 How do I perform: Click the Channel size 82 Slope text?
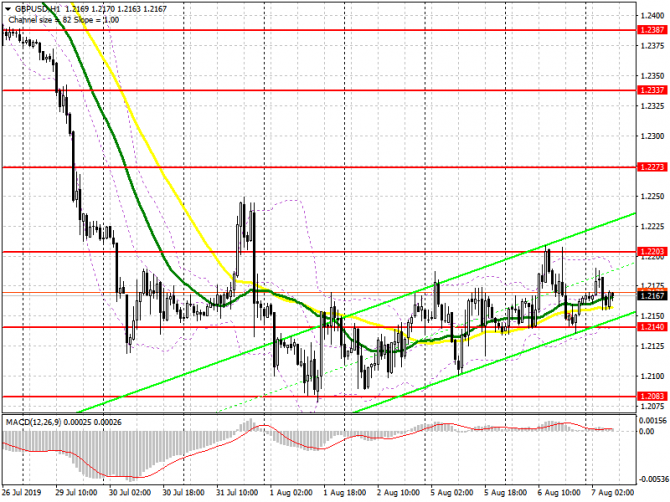pyautogui.click(x=64, y=20)
